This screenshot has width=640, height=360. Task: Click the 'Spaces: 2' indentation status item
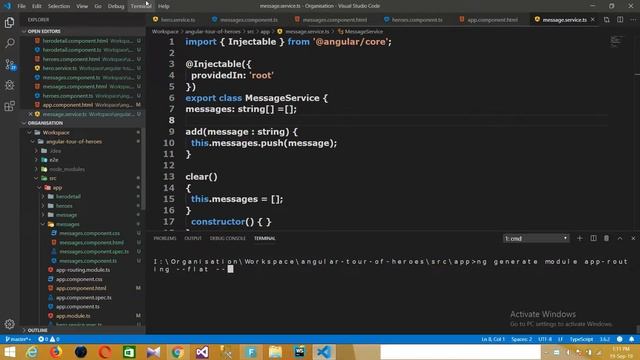click(x=522, y=339)
